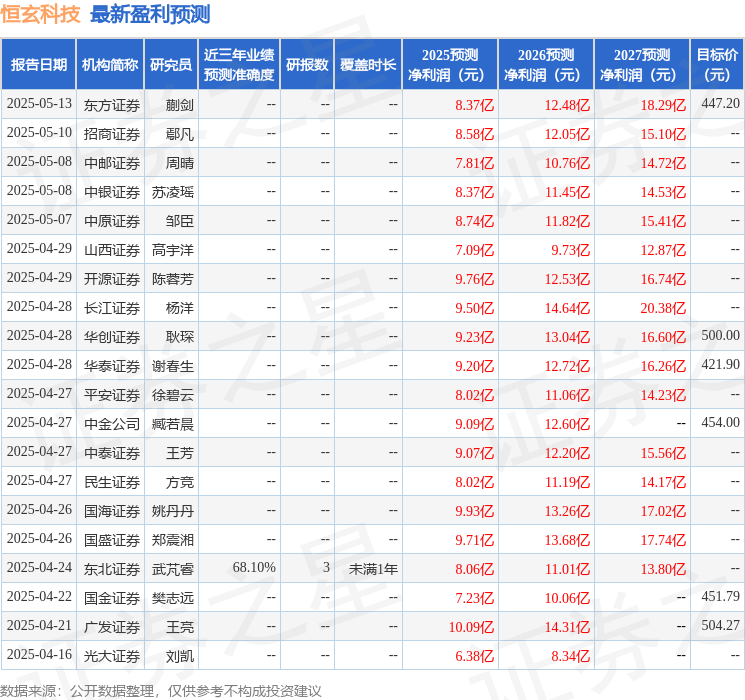The image size is (745, 700).
Task: Click the 国盛证券 institution cell
Action: coord(112,540)
